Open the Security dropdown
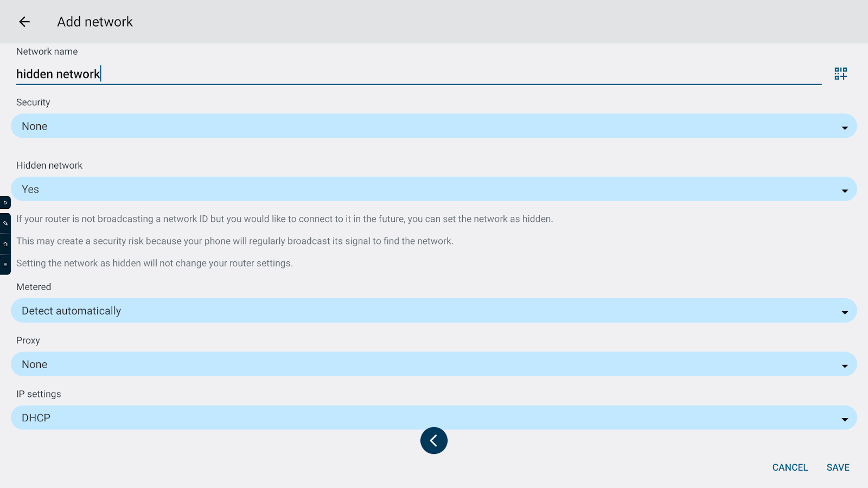 coord(433,126)
